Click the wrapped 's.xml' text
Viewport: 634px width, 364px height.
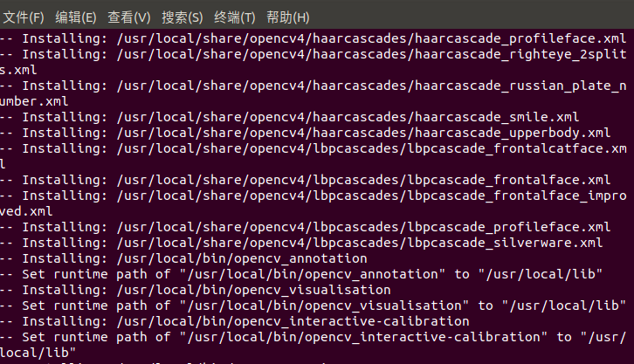coord(18,70)
